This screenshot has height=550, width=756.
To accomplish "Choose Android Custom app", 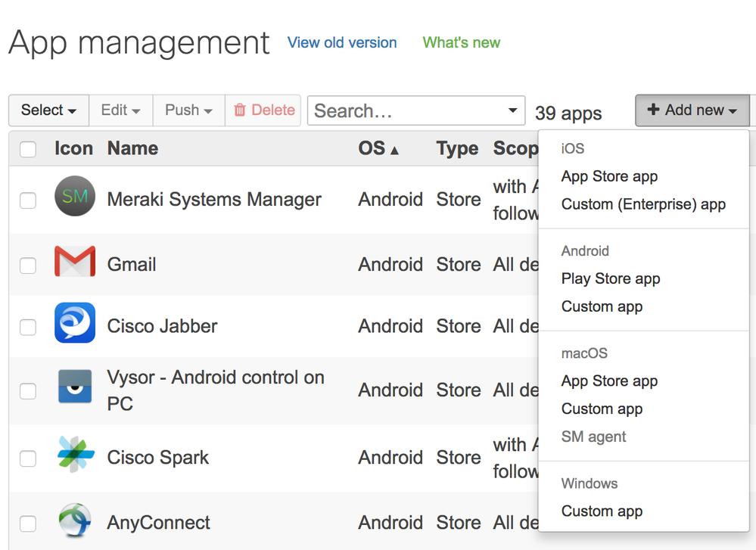I will coord(602,306).
